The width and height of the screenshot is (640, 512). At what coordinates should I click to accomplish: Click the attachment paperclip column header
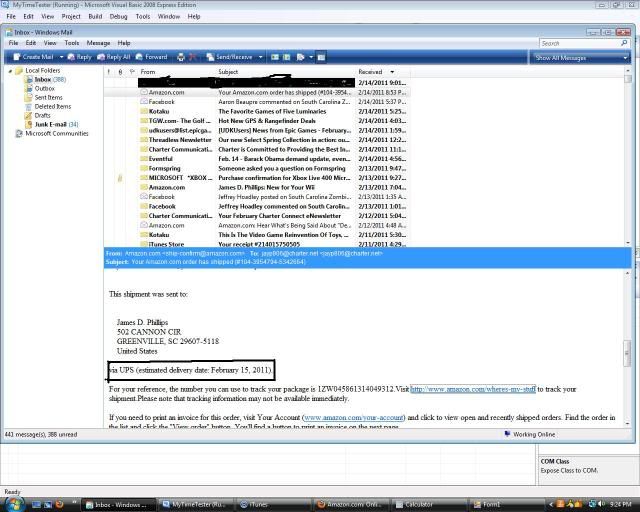coord(120,72)
